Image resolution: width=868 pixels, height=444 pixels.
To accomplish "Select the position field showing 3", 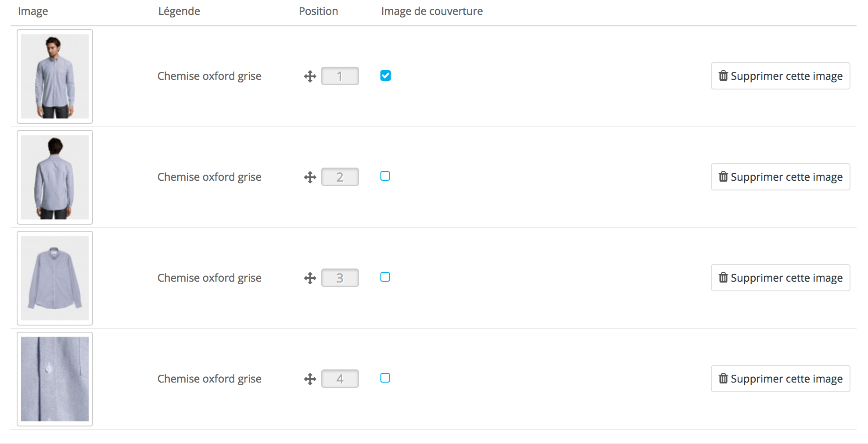I will coord(340,278).
